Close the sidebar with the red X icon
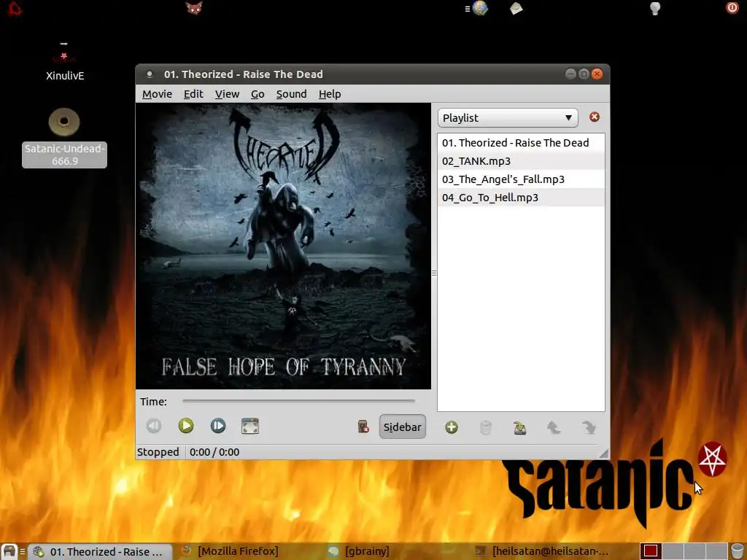Image resolution: width=747 pixels, height=560 pixels. coord(594,117)
